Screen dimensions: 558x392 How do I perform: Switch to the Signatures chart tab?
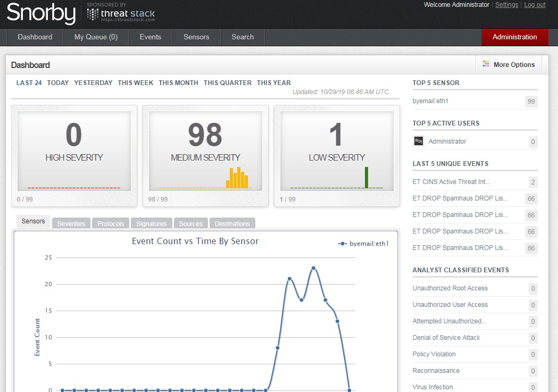[x=151, y=223]
